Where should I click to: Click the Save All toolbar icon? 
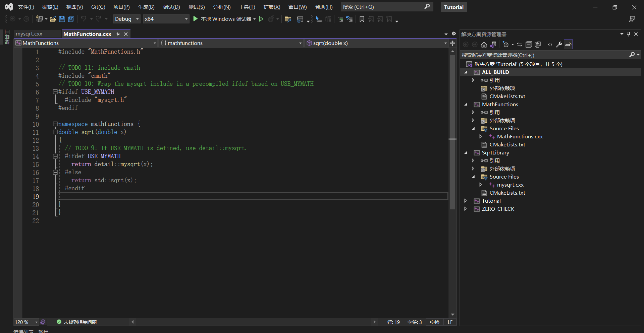point(71,19)
